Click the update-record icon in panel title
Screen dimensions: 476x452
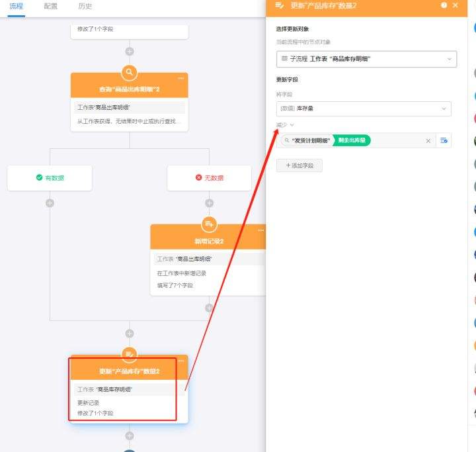[x=279, y=5]
